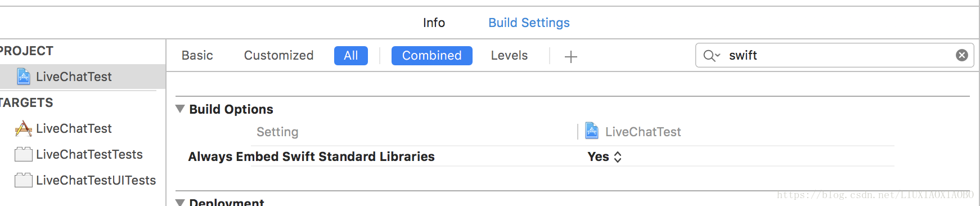The height and width of the screenshot is (206, 980).
Task: Open the Build Settings tab
Action: click(529, 23)
